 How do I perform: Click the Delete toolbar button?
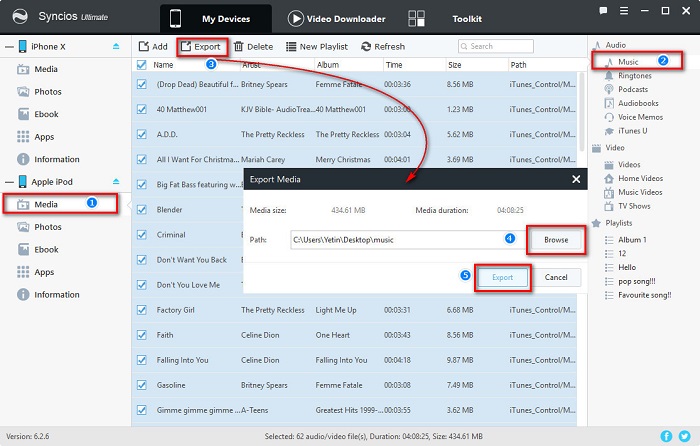pos(253,46)
